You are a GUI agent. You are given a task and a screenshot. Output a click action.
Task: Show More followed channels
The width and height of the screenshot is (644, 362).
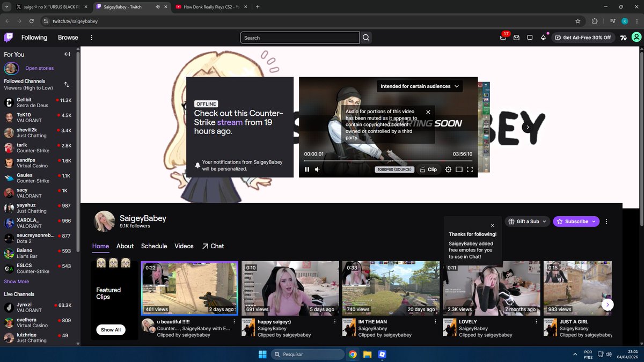17,282
